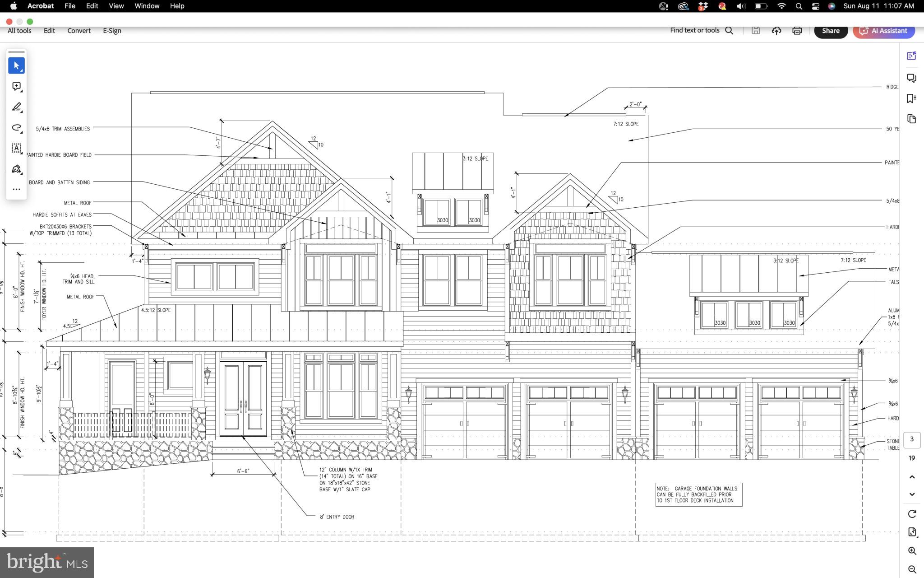Select the arrow selection tool
924x578 pixels.
tap(16, 66)
